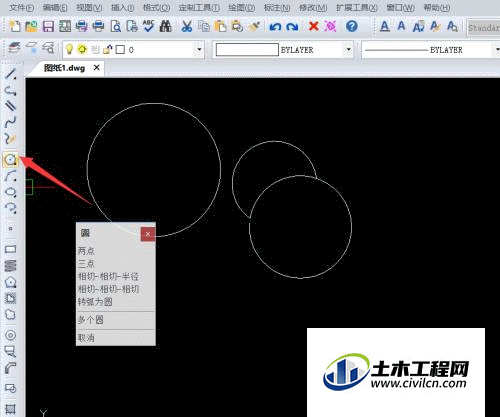Select the Spline curve tool
This screenshot has height=417, width=500.
[11, 122]
